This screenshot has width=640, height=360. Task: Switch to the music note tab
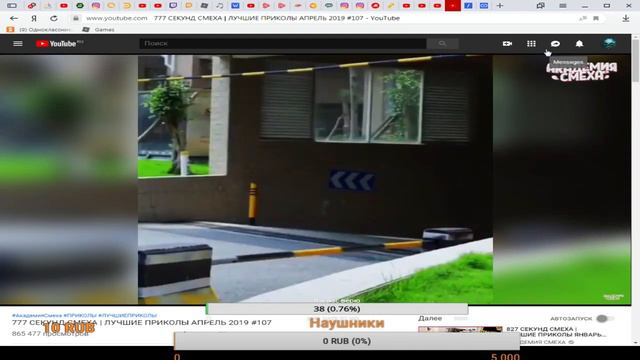[220, 6]
